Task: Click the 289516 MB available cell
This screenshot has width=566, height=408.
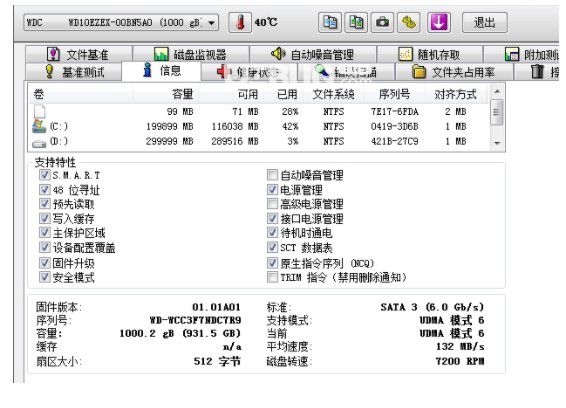Action: point(235,141)
